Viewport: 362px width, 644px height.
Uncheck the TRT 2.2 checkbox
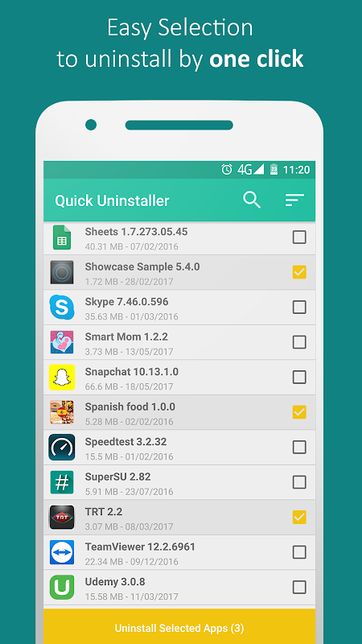299,517
